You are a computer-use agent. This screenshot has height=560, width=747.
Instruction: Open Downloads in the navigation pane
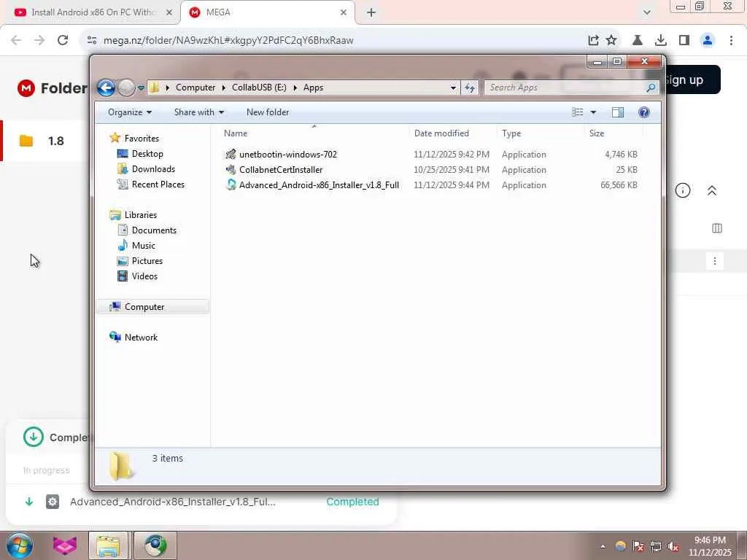(x=153, y=168)
